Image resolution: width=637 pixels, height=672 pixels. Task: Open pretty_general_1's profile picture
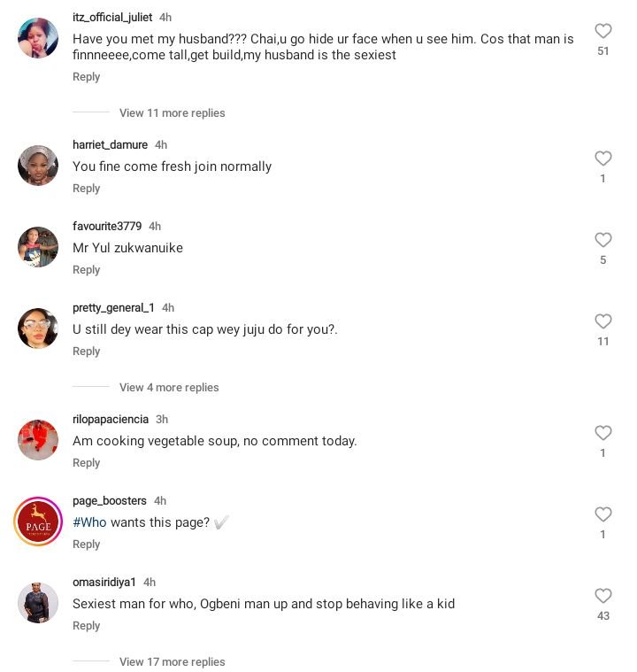pyautogui.click(x=38, y=328)
